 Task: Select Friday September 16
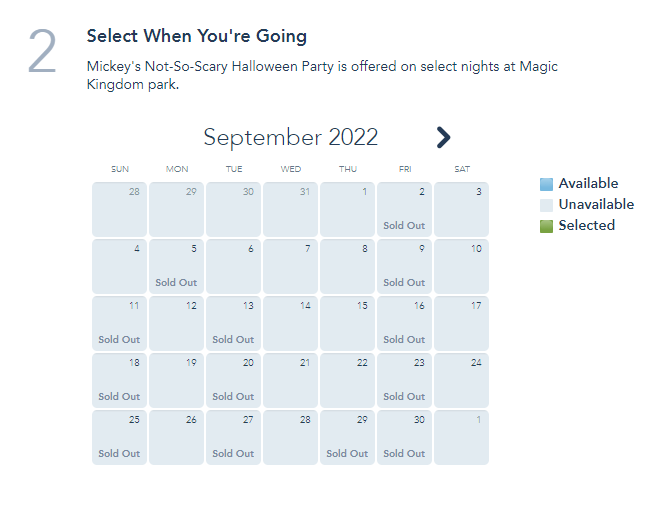(x=404, y=323)
